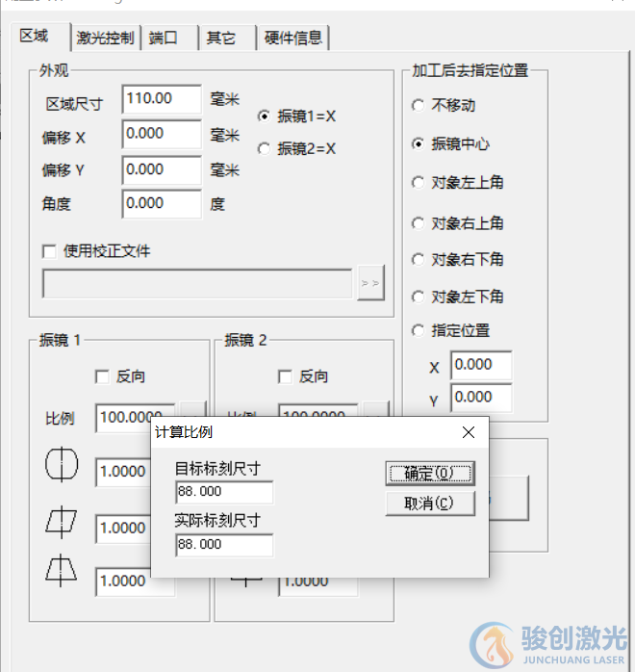The image size is (635, 672).
Task: Click the 取消(C) button
Action: pos(430,504)
